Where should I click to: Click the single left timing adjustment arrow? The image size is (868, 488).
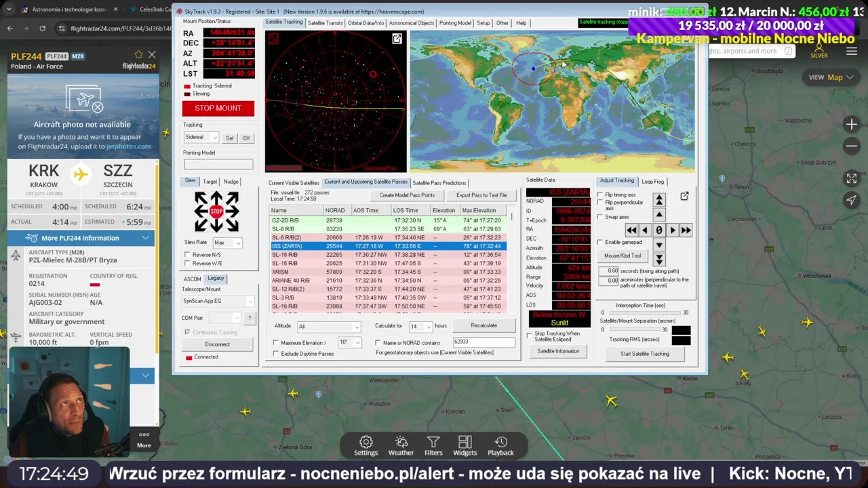click(645, 230)
